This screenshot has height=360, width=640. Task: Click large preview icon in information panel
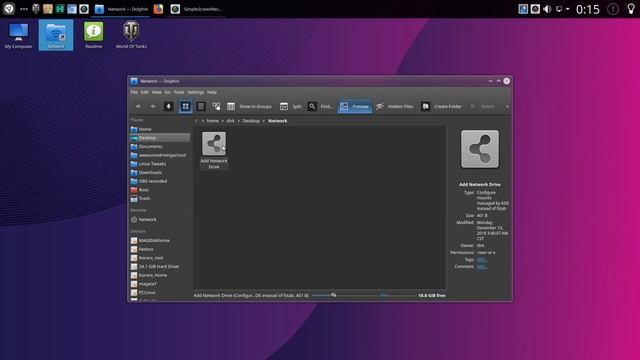(480, 149)
